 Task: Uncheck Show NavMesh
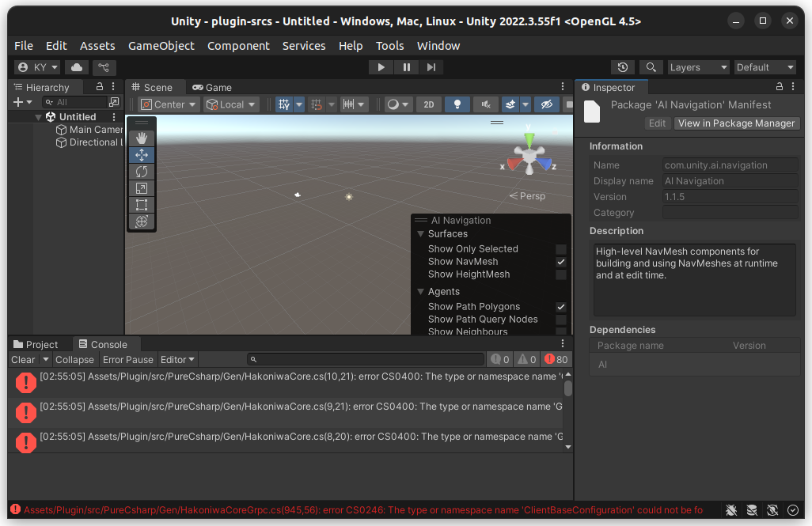(x=561, y=262)
